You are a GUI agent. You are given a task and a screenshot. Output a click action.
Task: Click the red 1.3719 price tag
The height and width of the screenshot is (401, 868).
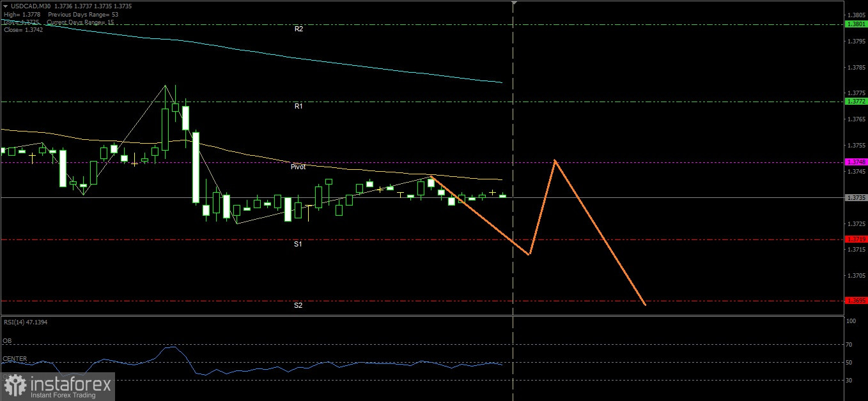[856, 239]
